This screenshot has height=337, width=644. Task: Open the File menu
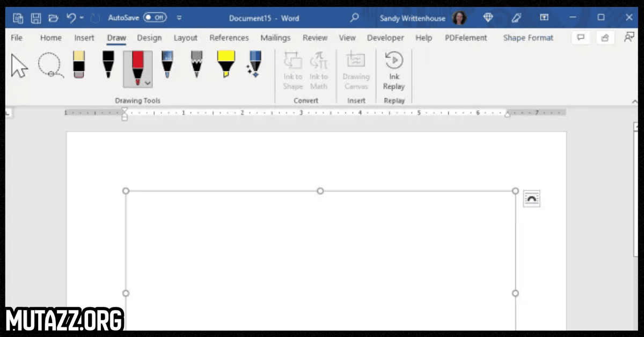point(17,38)
